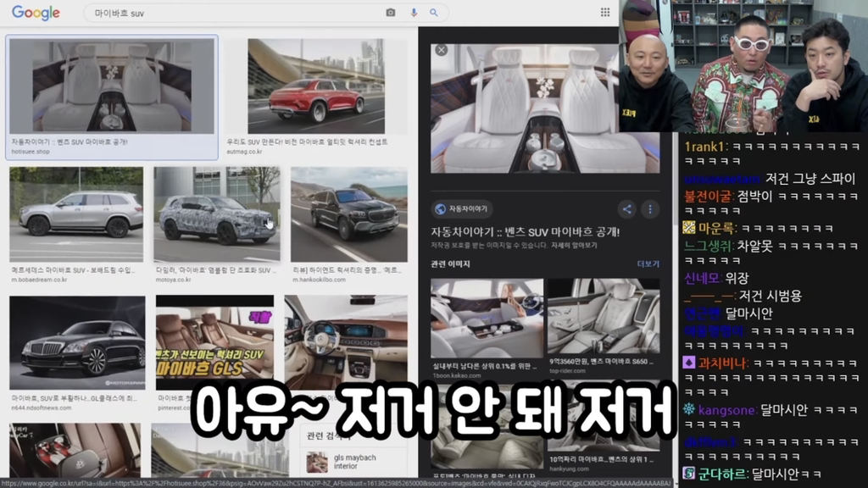Open camouflaged test SUV thumbnail
The height and width of the screenshot is (488, 868).
coord(216,214)
